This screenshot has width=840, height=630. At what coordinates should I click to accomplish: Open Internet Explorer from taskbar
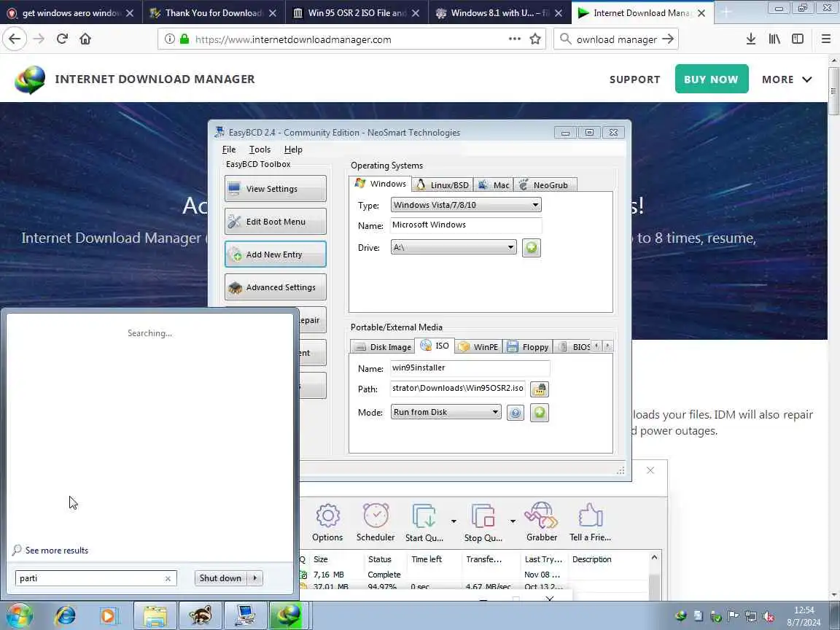(66, 616)
